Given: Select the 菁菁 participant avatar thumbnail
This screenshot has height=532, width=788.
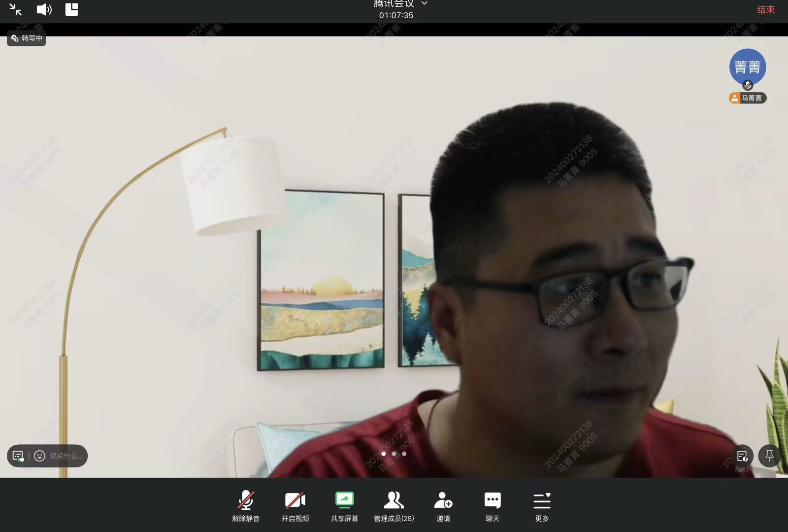Looking at the screenshot, I should 747,67.
